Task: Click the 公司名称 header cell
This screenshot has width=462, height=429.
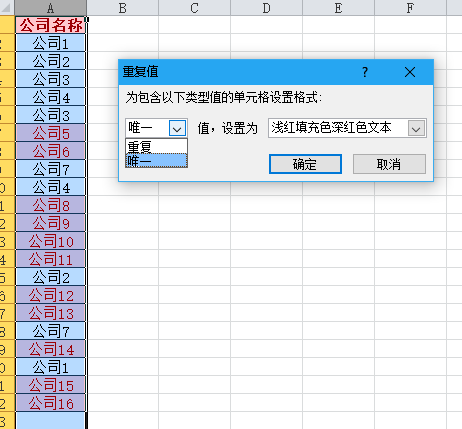Action: (x=51, y=25)
